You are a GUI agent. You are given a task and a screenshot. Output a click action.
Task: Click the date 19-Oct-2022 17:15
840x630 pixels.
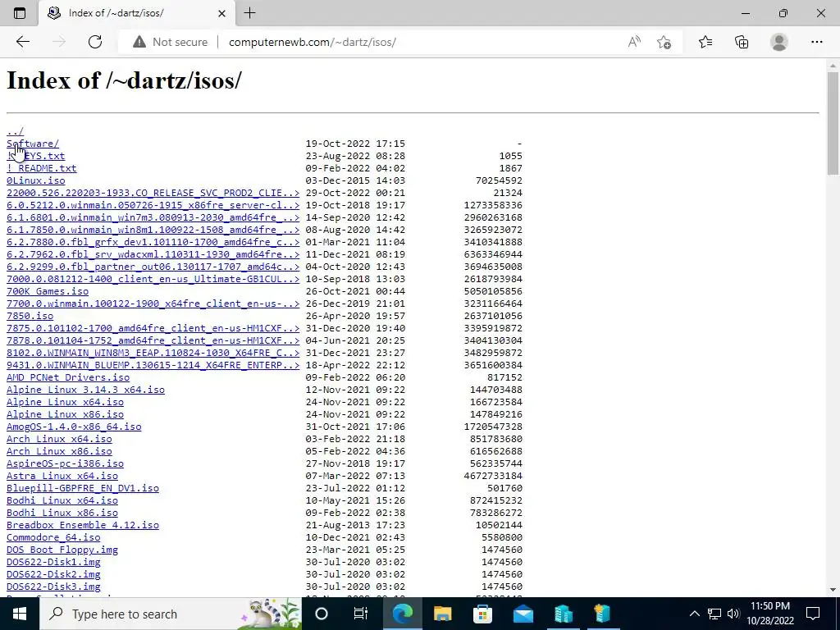355,144
